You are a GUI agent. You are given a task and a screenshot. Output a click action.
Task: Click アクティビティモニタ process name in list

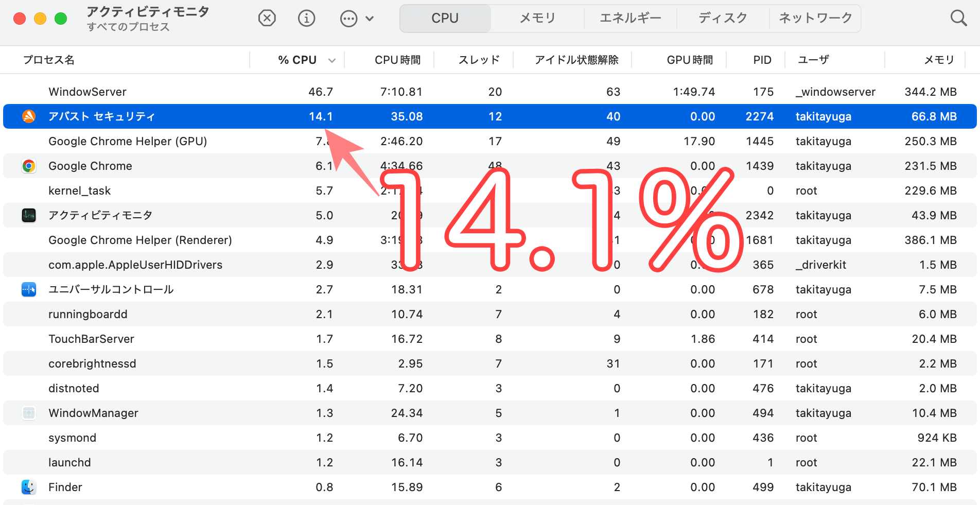point(100,215)
